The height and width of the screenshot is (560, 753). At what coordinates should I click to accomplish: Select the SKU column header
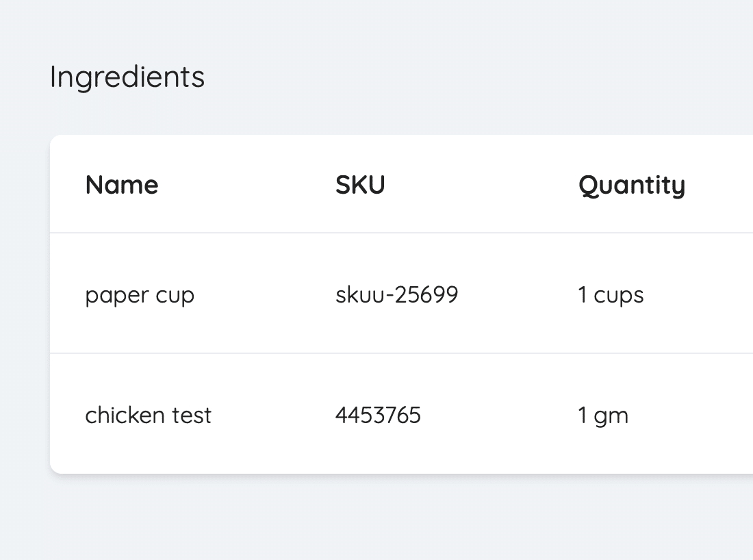(359, 184)
